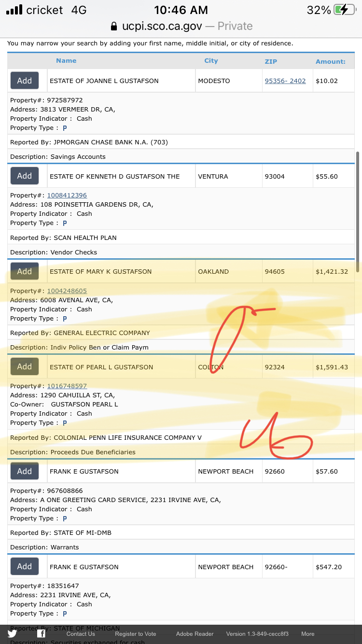Viewport: 362px width, 644px height.
Task: Open property number 1008412396 link
Action: 67,195
